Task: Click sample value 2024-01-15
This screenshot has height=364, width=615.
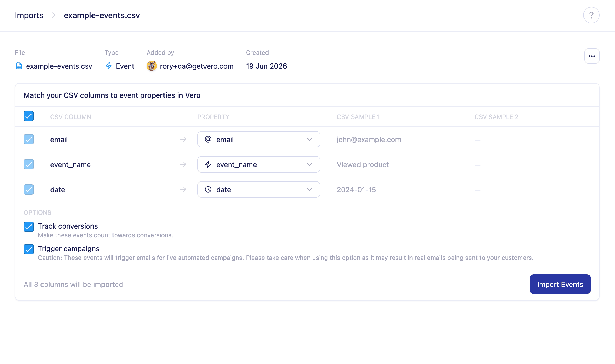Action: coord(356,190)
